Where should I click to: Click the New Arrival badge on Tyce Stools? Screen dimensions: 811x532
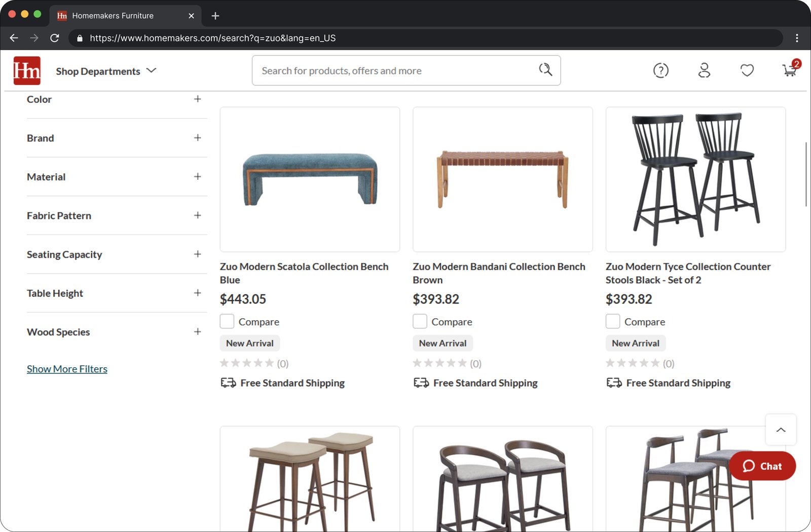[636, 343]
